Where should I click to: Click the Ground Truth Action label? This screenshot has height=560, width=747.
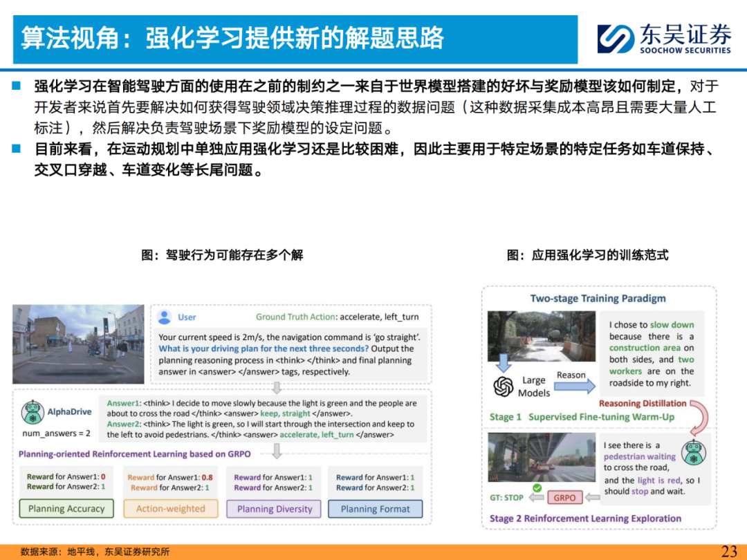pyautogui.click(x=296, y=317)
